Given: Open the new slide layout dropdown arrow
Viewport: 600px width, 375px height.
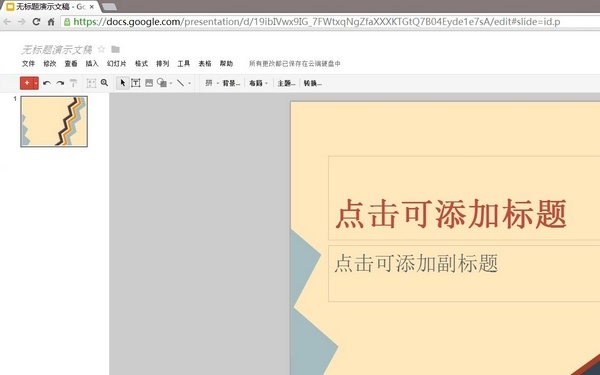Looking at the screenshot, I should click(x=36, y=83).
